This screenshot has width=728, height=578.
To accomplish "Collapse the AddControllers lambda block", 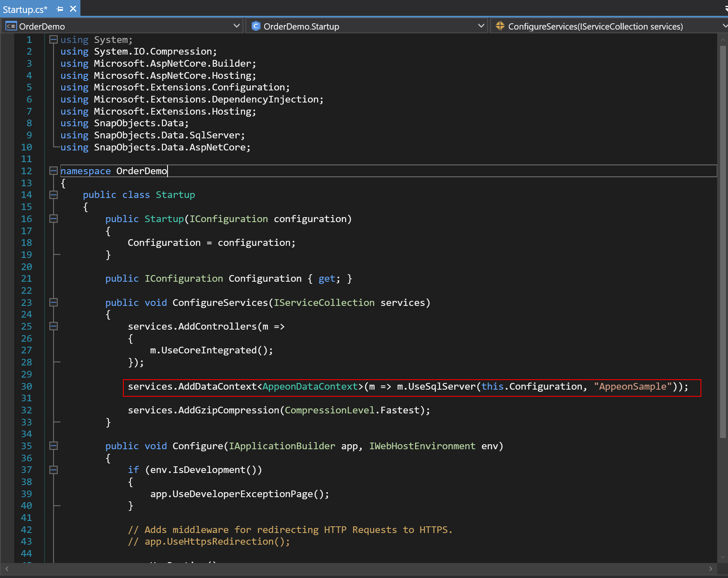I will 53,326.
